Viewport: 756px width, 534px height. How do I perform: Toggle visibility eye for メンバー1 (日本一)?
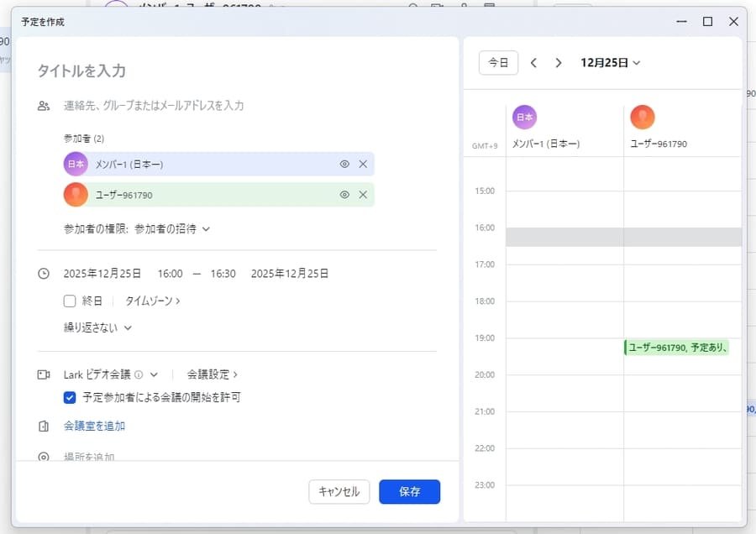point(344,165)
